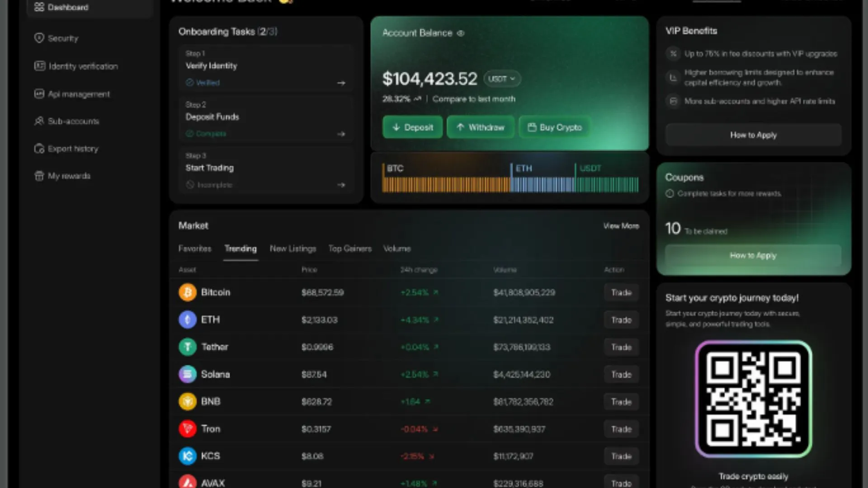The image size is (868, 488).
Task: Open Start Trading step arrow
Action: click(x=341, y=185)
